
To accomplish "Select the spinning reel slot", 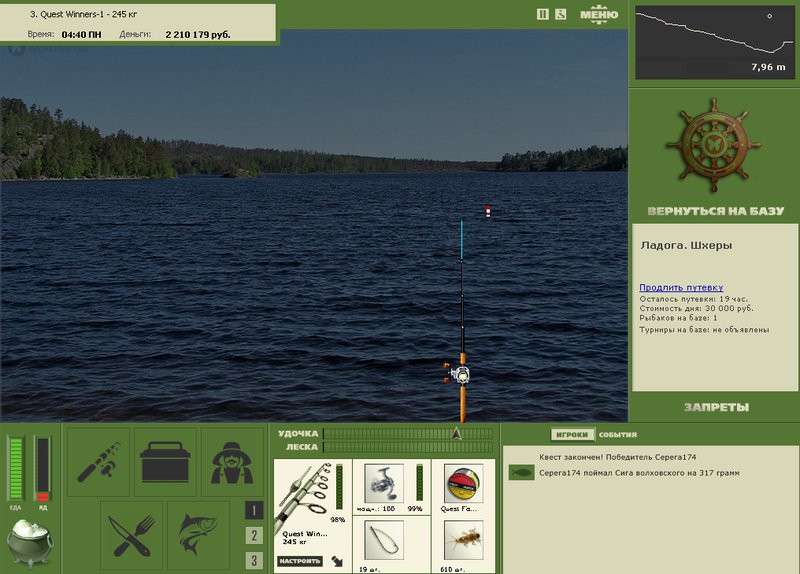I will [x=384, y=483].
